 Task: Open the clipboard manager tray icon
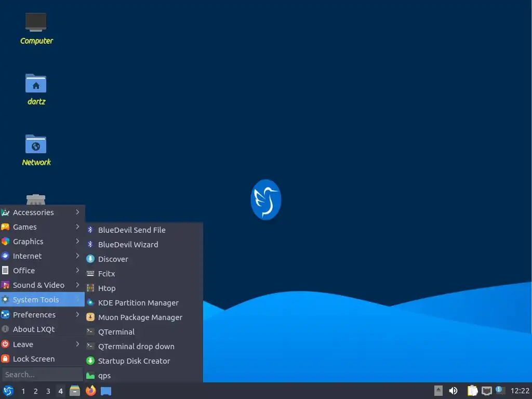coord(472,391)
